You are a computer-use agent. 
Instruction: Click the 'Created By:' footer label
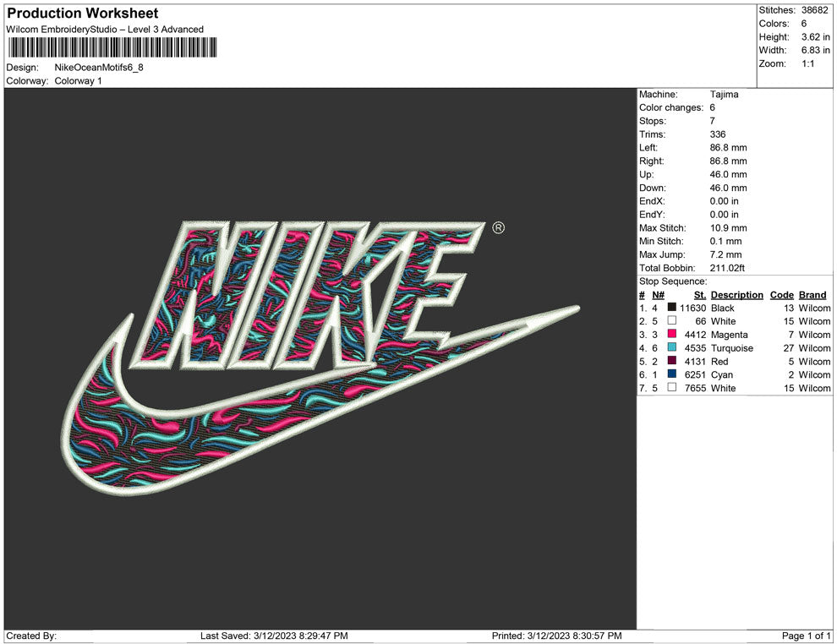click(31, 636)
